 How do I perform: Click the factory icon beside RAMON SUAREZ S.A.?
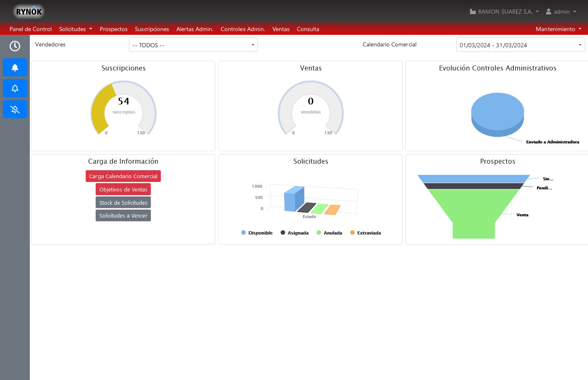point(472,12)
